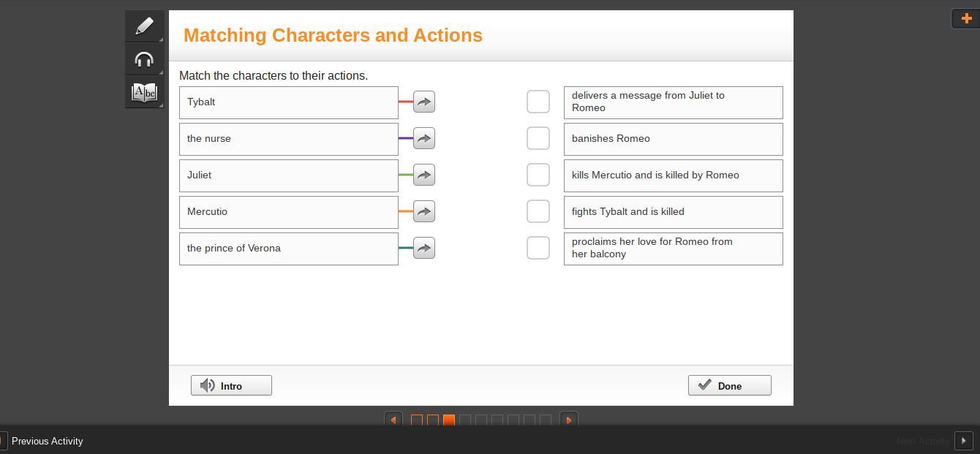Check the box beside banishes Romeo
The width and height of the screenshot is (980, 454).
tap(538, 138)
